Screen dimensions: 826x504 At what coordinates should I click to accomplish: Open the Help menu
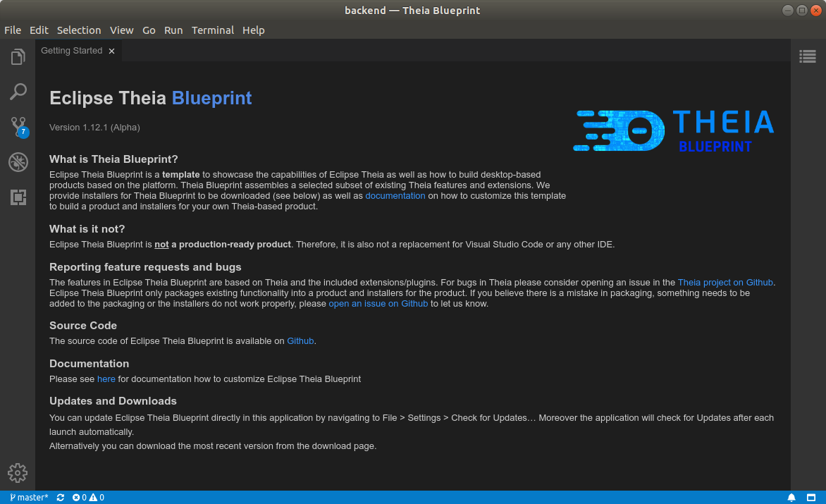point(254,30)
